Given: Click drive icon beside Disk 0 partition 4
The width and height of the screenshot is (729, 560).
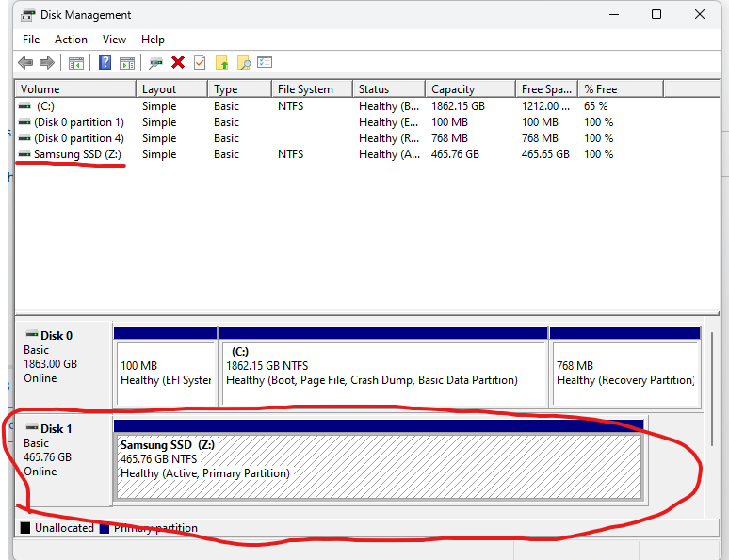Looking at the screenshot, I should 24,138.
